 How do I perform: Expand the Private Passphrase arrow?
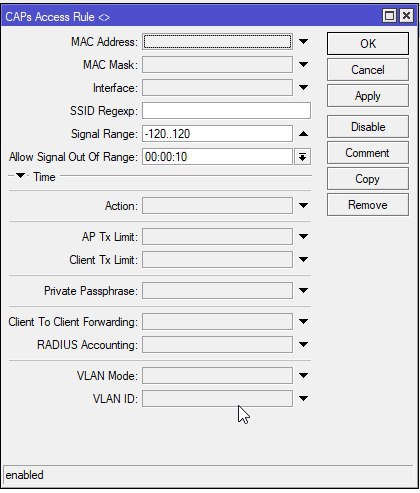(303, 291)
